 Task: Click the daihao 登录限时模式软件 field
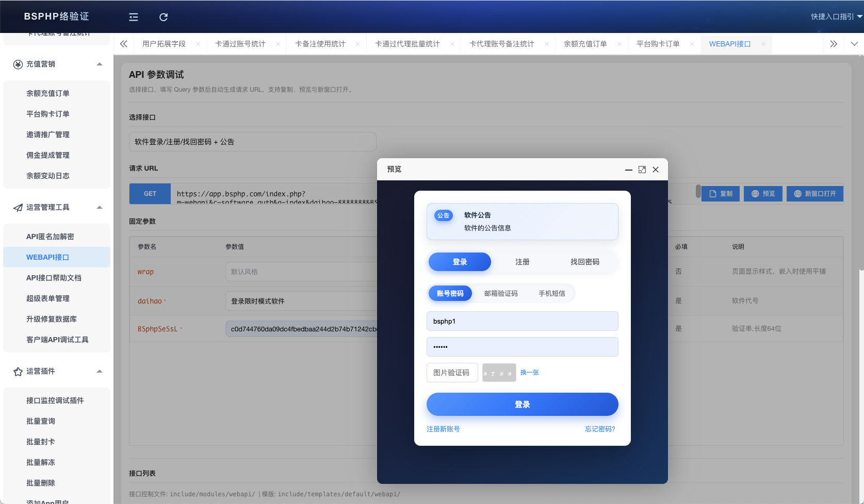[301, 301]
